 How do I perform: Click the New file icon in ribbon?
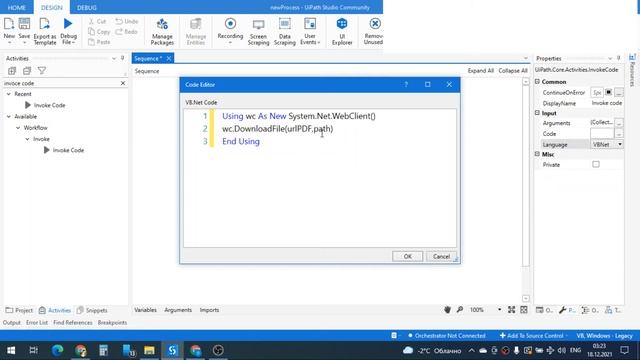tap(9, 24)
